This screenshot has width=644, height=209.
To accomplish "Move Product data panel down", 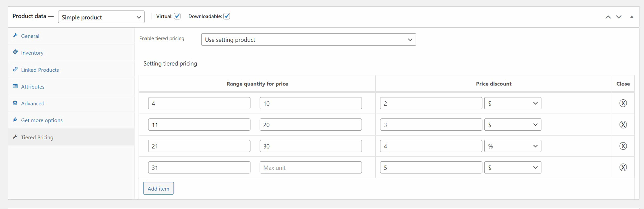I will 619,17.
